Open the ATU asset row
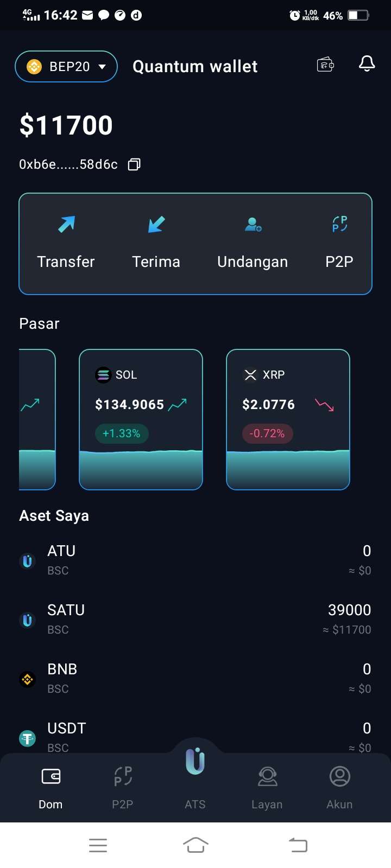This screenshot has height=868, width=391. 195,560
